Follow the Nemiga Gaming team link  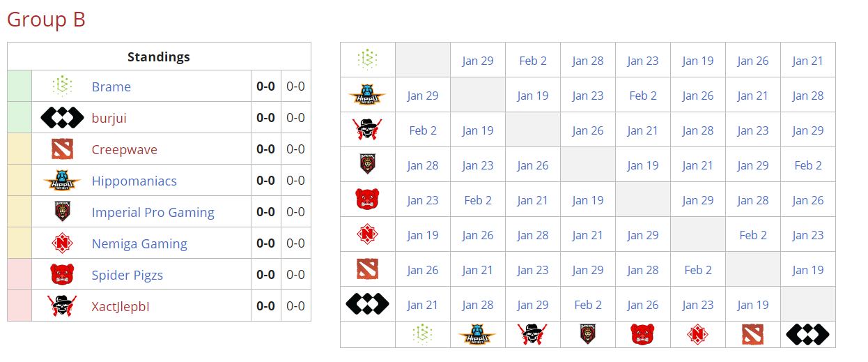(x=139, y=244)
